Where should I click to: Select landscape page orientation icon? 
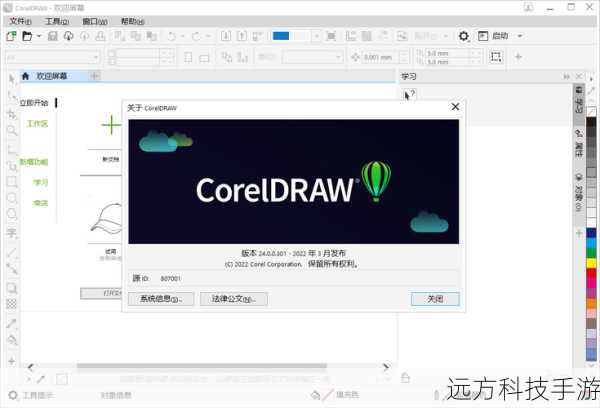point(204,58)
